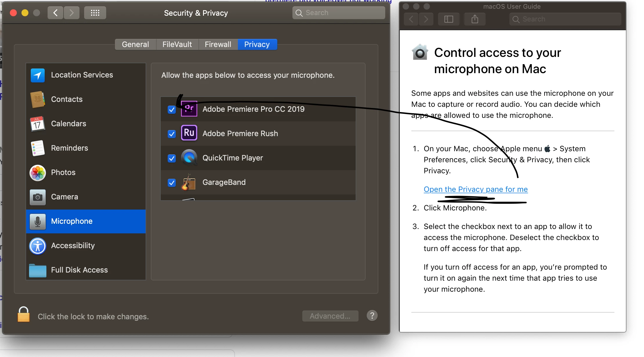This screenshot has width=644, height=357.
Task: Click the Advanced... button
Action: [x=330, y=316]
